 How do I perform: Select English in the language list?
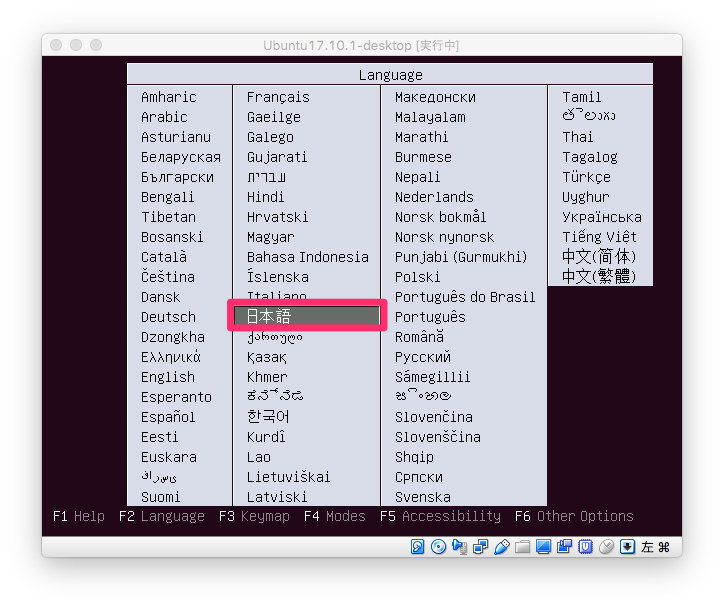pos(168,377)
